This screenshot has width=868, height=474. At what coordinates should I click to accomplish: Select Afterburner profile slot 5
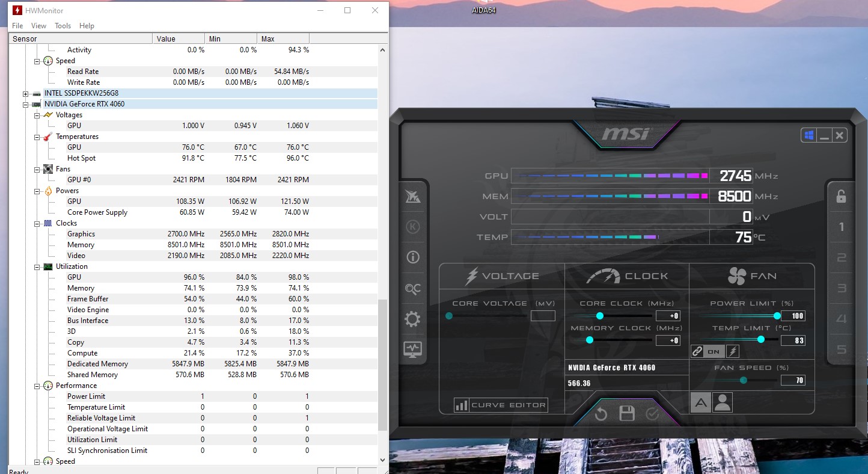click(x=842, y=349)
